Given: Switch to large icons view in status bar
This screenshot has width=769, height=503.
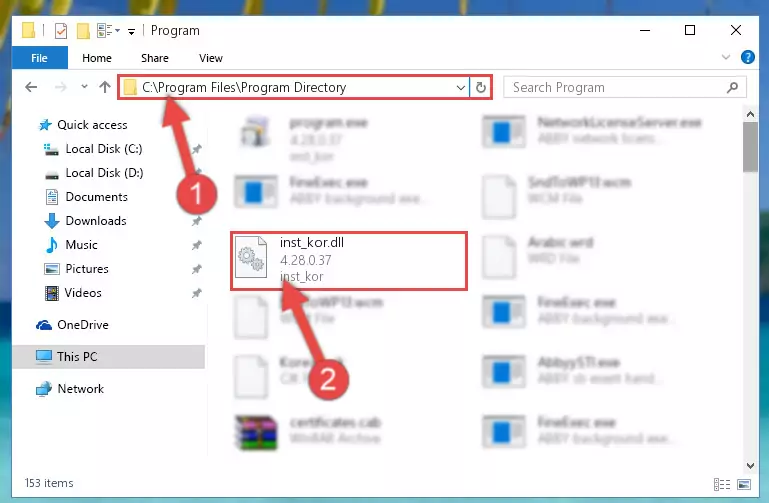Looking at the screenshot, I should (743, 484).
